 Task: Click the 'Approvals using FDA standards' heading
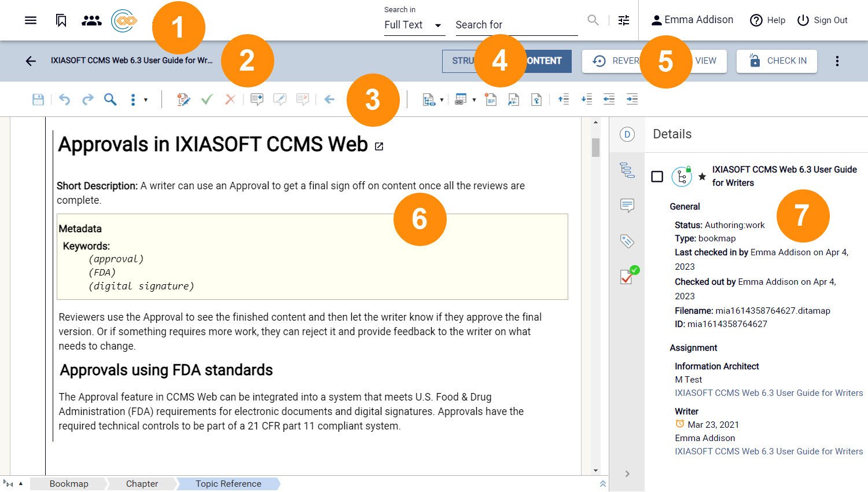pyautogui.click(x=166, y=370)
